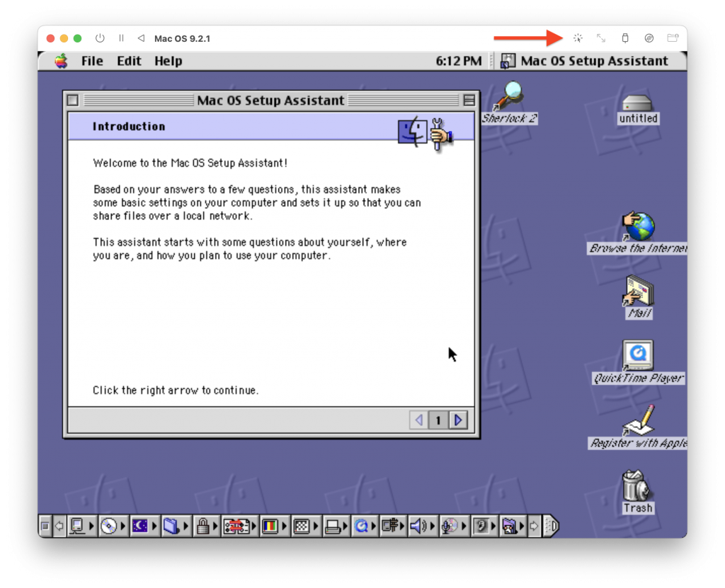Pause the virtual machine
This screenshot has height=588, width=725.
click(121, 38)
